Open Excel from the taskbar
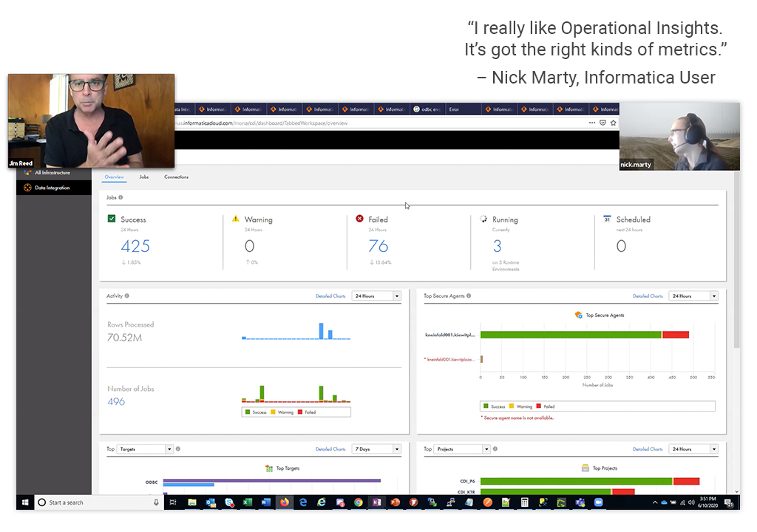 point(247,502)
